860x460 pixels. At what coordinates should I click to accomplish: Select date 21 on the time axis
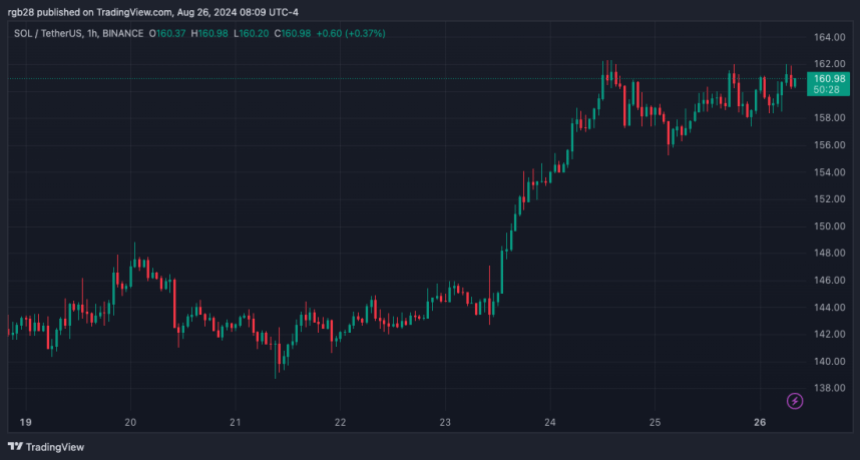(x=235, y=422)
